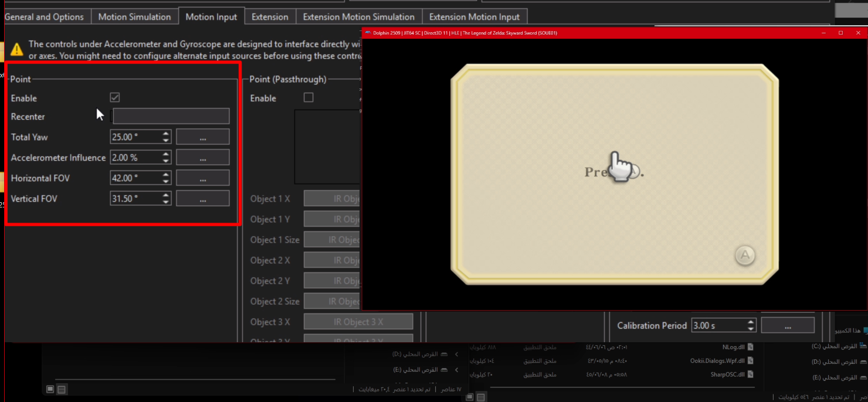Increase Total Yaw with the up arrow
868x402 pixels.
coord(166,134)
